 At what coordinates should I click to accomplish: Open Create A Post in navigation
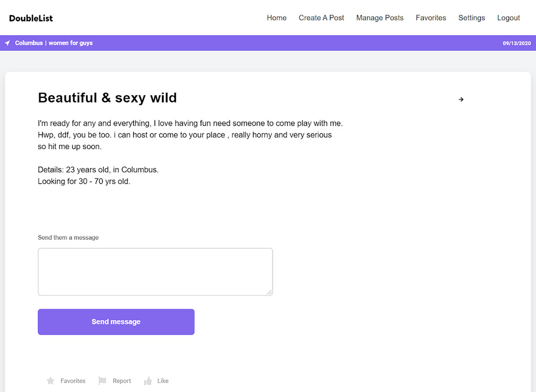click(321, 18)
